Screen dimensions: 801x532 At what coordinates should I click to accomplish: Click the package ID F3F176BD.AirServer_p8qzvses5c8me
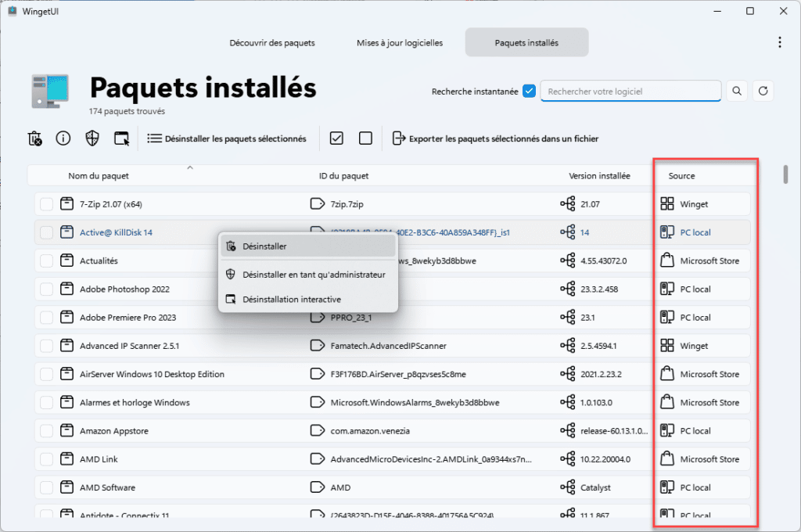(398, 374)
